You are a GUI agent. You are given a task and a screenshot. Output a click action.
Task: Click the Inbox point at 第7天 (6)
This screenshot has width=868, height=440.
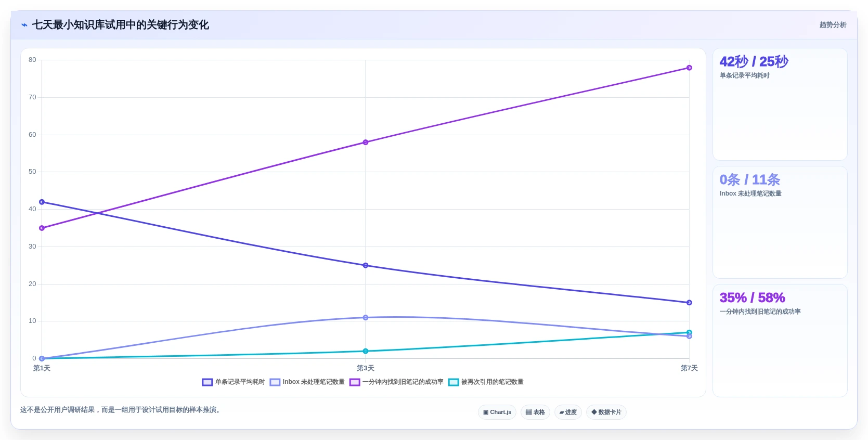pos(689,336)
